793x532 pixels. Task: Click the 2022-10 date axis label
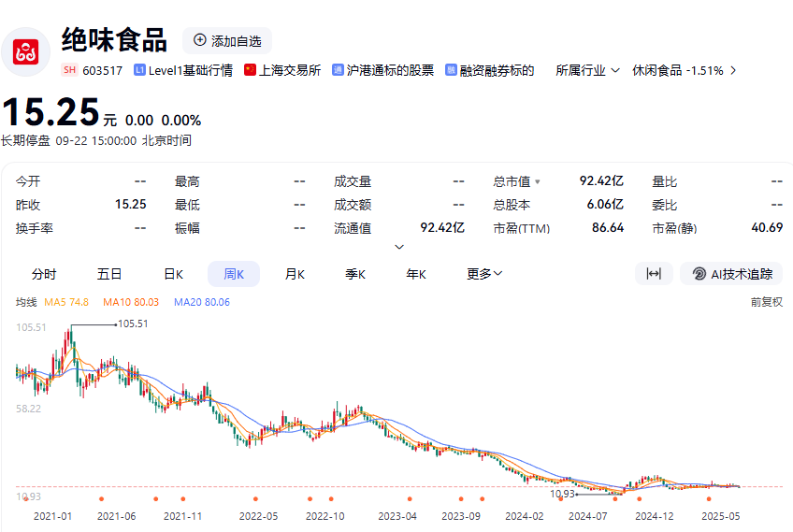pos(324,516)
